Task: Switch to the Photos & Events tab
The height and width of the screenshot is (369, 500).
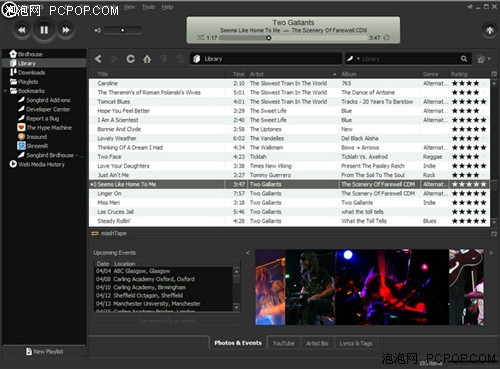Action: click(238, 343)
